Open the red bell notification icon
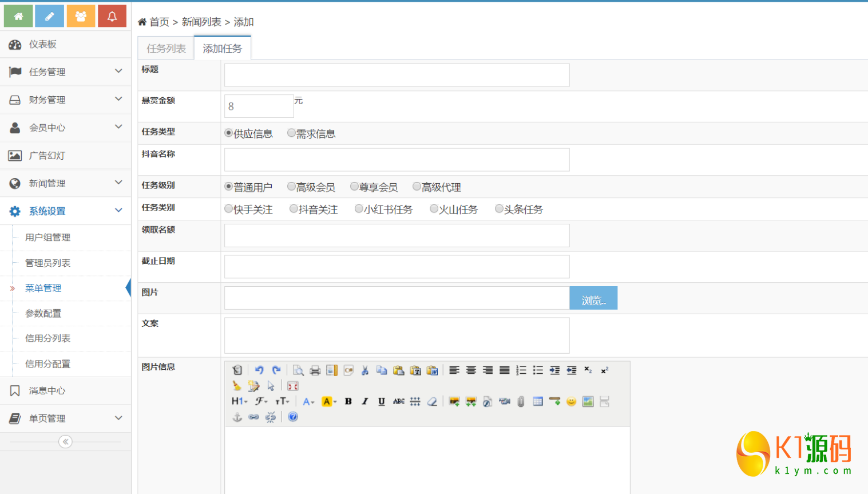 coord(112,15)
